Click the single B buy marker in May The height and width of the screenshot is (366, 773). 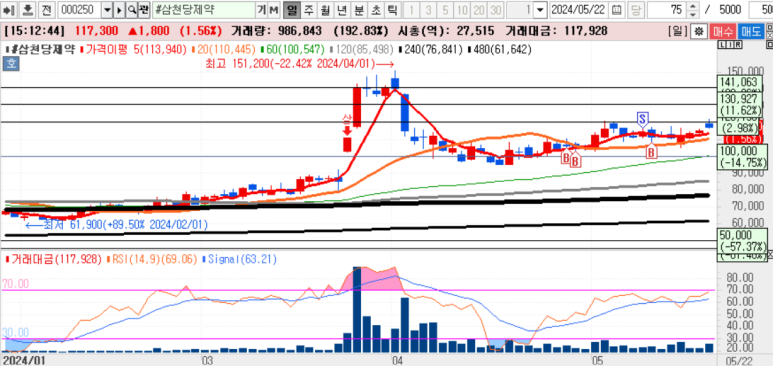(x=652, y=152)
